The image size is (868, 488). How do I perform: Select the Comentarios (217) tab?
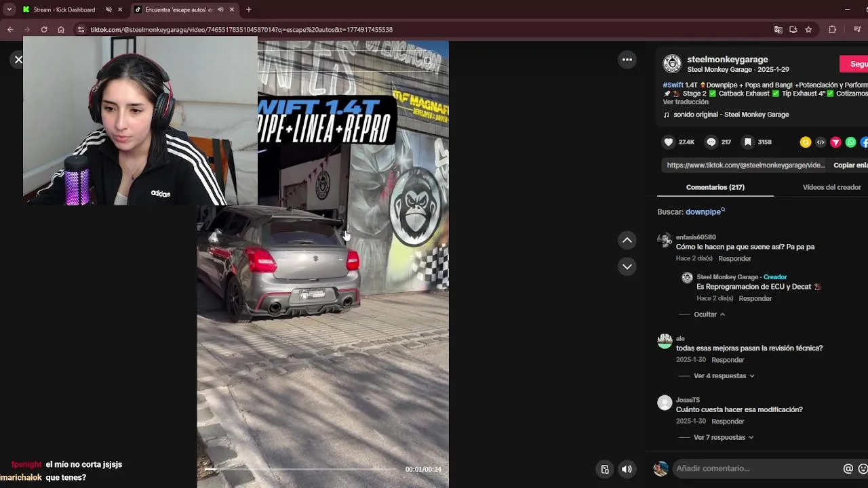pos(715,187)
